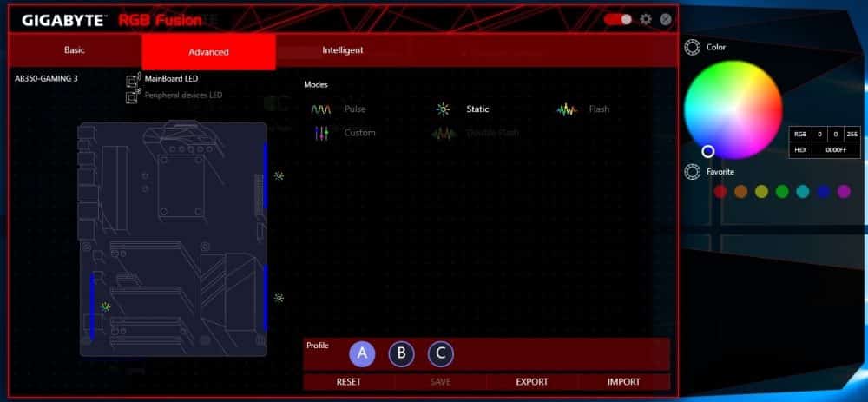Click the Color section ring icon

(692, 48)
